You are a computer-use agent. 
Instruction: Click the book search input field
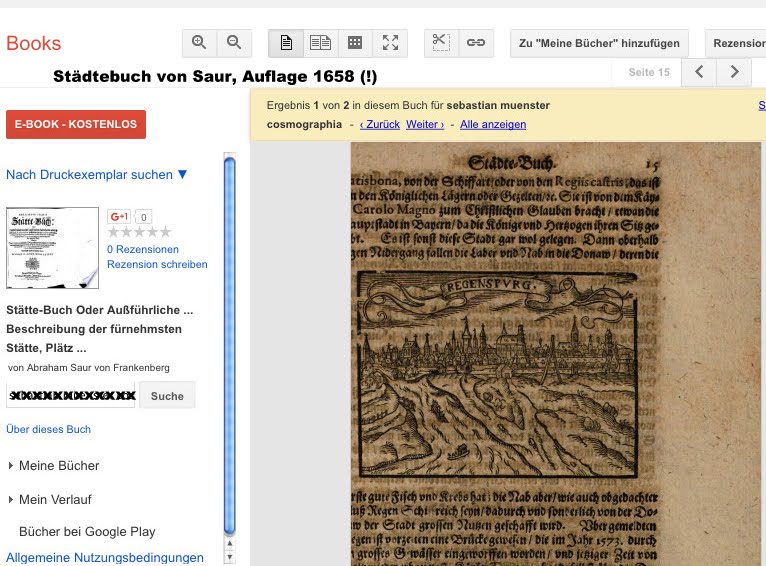pyautogui.click(x=71, y=396)
